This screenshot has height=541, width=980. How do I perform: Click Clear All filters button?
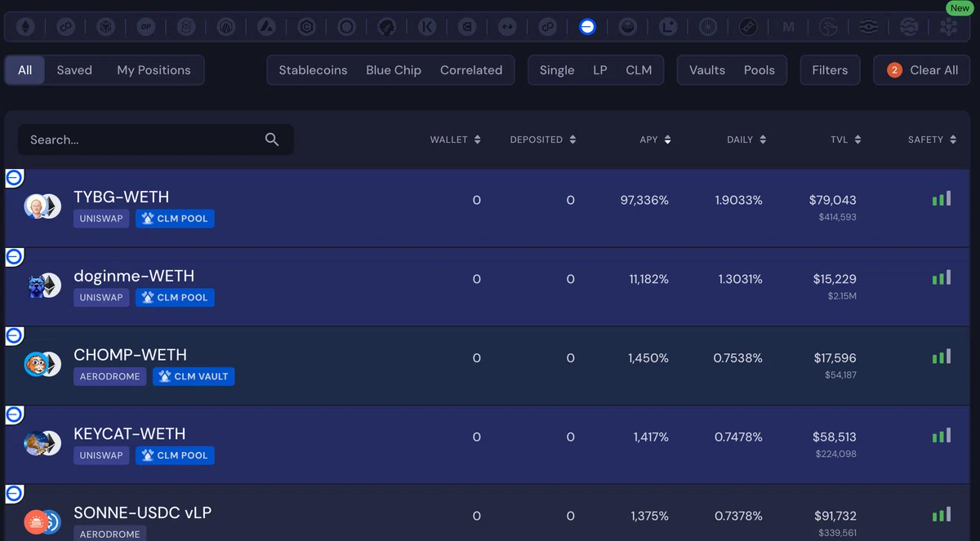[921, 70]
